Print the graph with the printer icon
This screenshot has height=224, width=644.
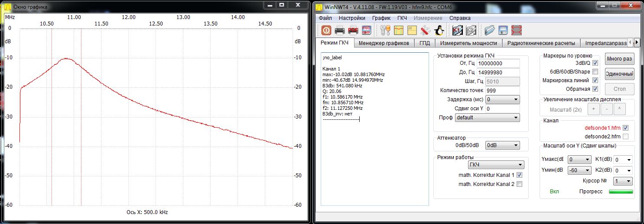point(340,30)
